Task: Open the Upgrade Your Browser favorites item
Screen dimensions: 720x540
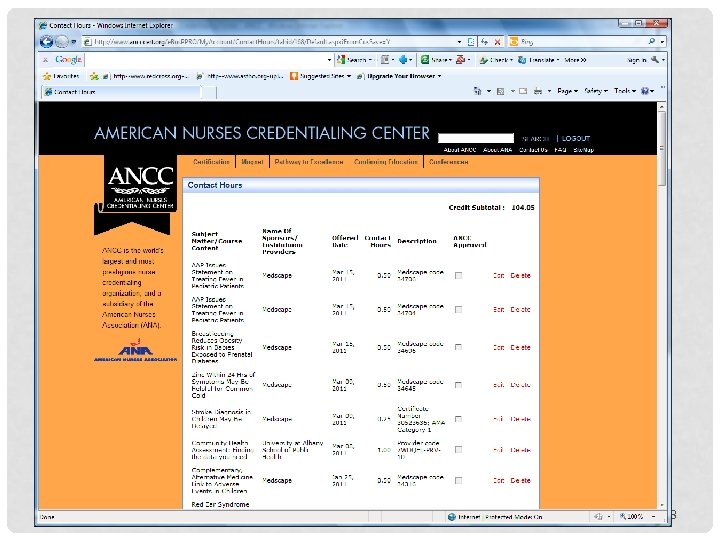Action: pyautogui.click(x=399, y=76)
